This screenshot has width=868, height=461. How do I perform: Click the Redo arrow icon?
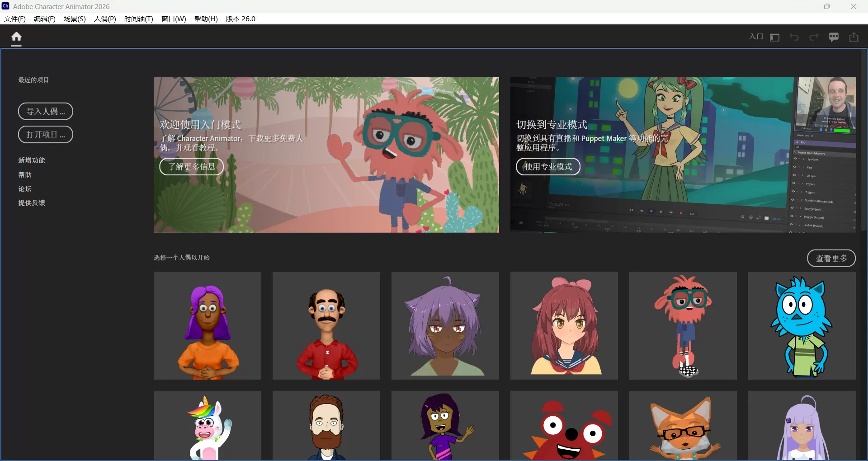tap(814, 38)
